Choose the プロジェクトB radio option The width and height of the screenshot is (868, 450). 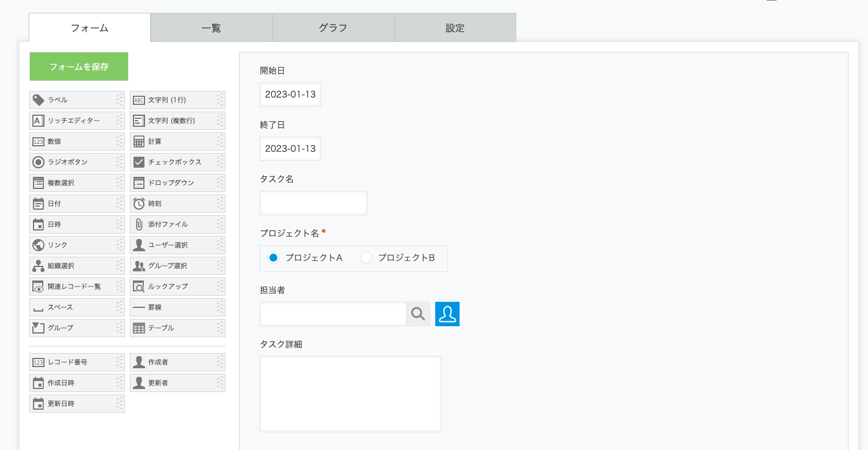click(x=366, y=258)
